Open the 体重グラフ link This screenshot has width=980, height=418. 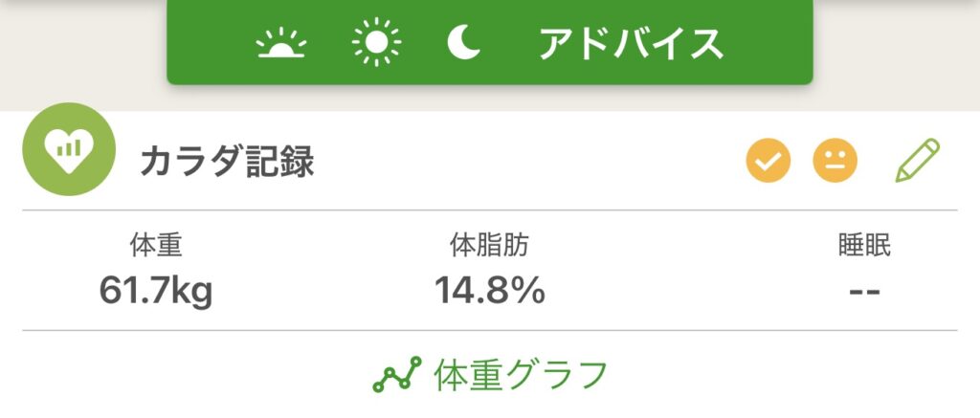click(x=521, y=373)
